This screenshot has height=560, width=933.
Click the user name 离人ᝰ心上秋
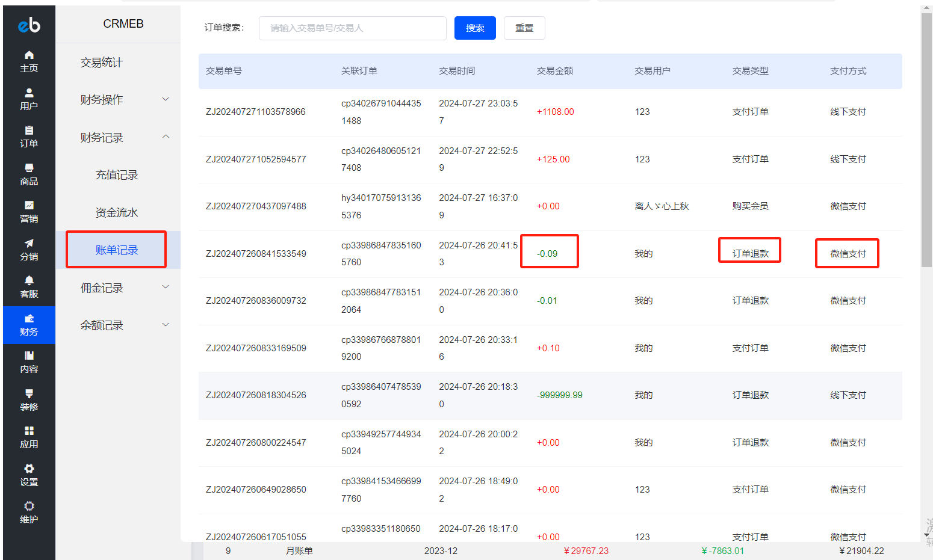[662, 206]
